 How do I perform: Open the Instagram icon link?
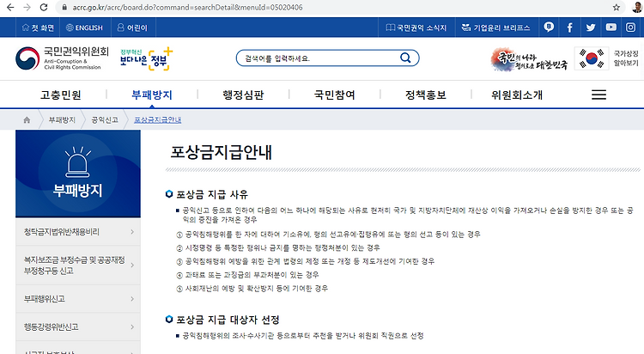[631, 27]
